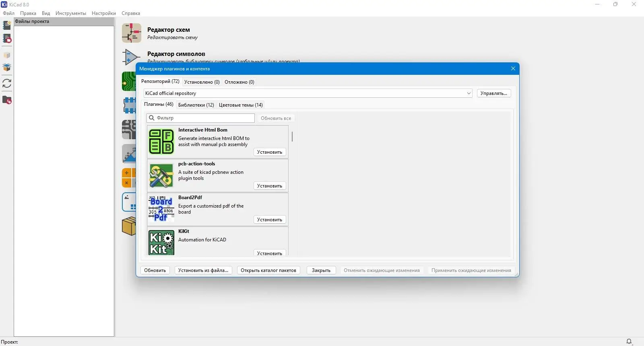Click the Фильтр search input field

click(201, 118)
